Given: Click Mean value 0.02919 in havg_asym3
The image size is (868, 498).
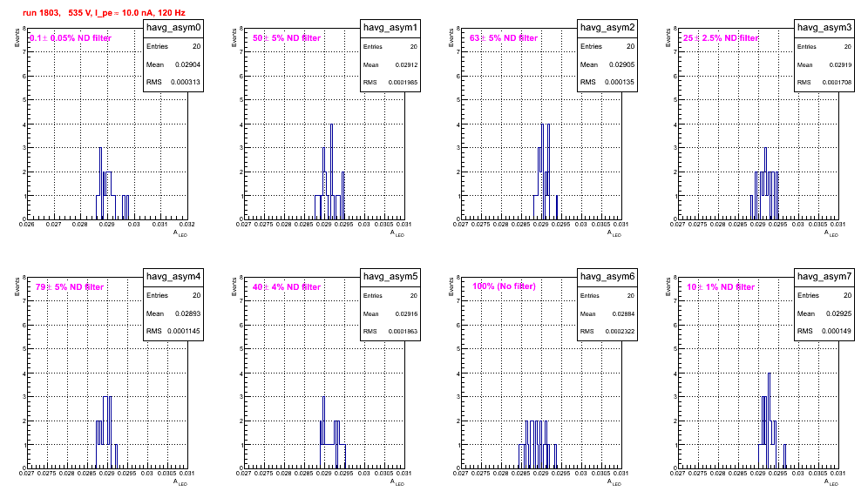Looking at the screenshot, I should coord(840,65).
